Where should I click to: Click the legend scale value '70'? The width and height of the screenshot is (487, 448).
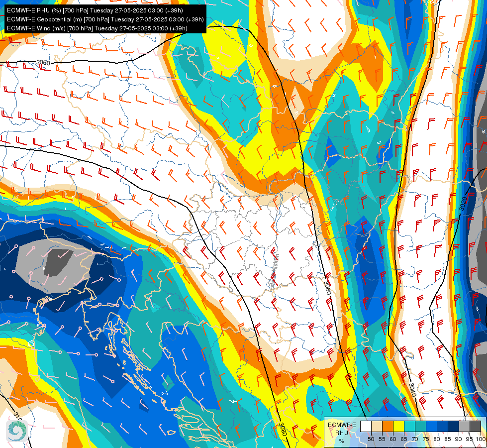415,439
